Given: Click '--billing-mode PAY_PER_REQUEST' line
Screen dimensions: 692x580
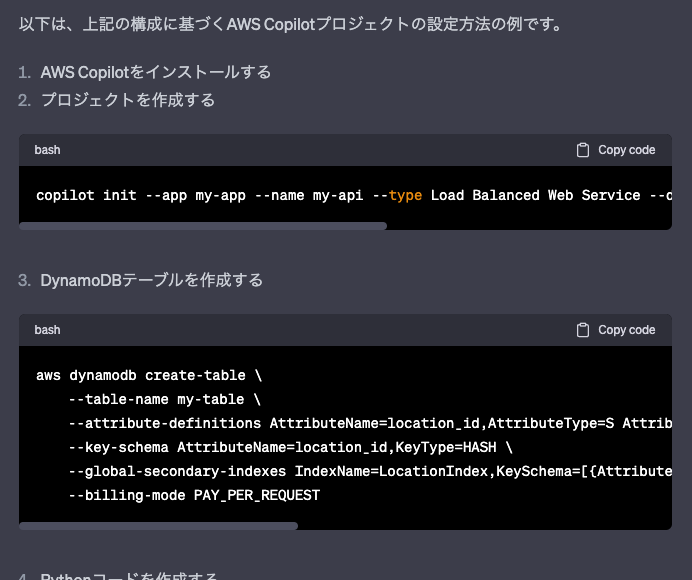Looking at the screenshot, I should [x=194, y=495].
